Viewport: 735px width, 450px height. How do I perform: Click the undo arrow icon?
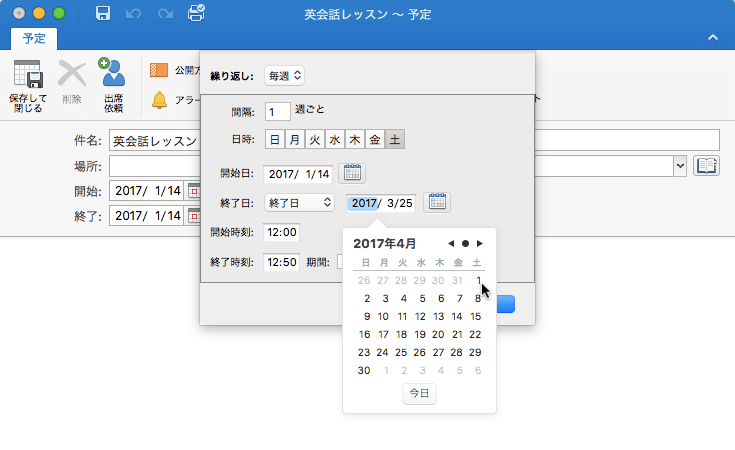pos(133,14)
